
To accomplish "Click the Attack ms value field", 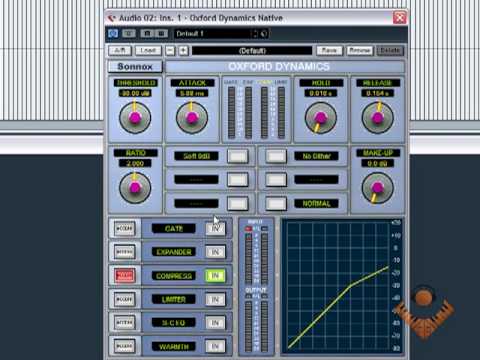I will pos(192,93).
